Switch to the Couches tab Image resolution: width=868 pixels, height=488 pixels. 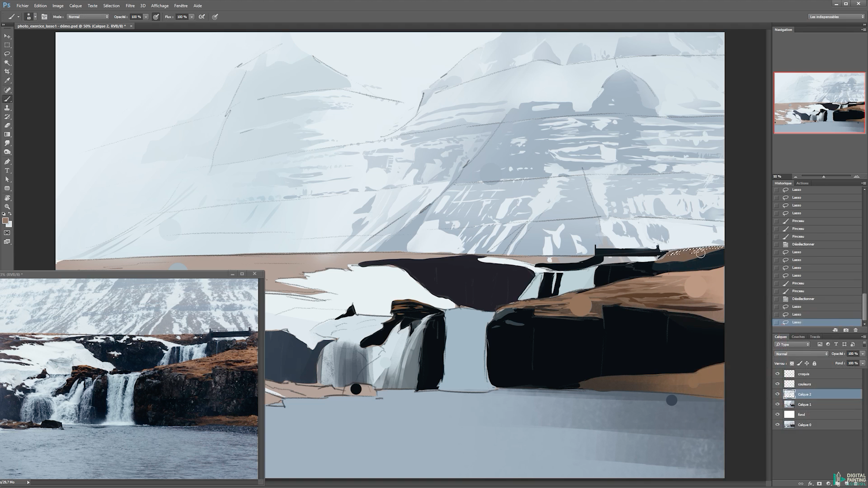pyautogui.click(x=798, y=337)
